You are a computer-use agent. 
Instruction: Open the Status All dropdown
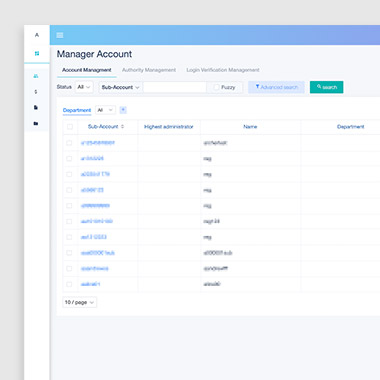84,87
